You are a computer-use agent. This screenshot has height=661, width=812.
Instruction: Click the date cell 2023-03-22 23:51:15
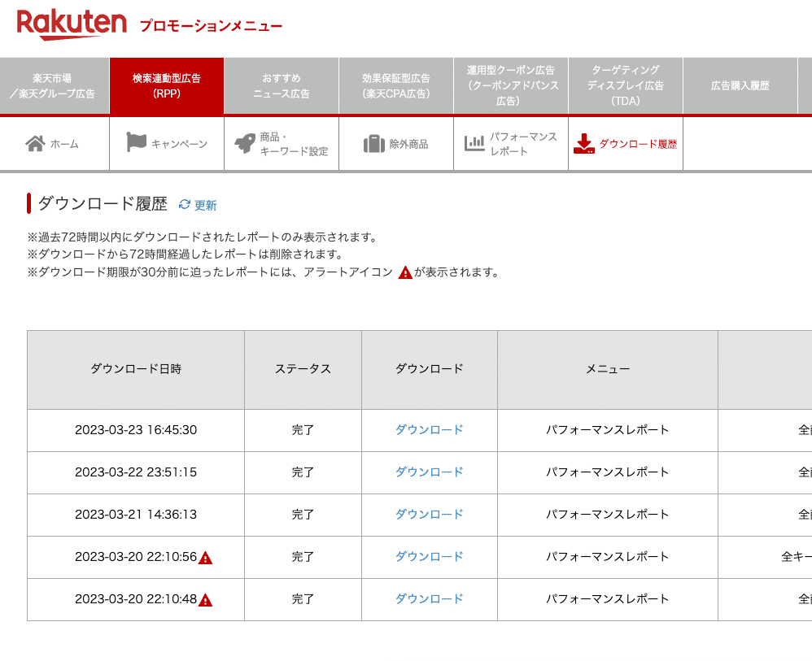pyautogui.click(x=136, y=472)
